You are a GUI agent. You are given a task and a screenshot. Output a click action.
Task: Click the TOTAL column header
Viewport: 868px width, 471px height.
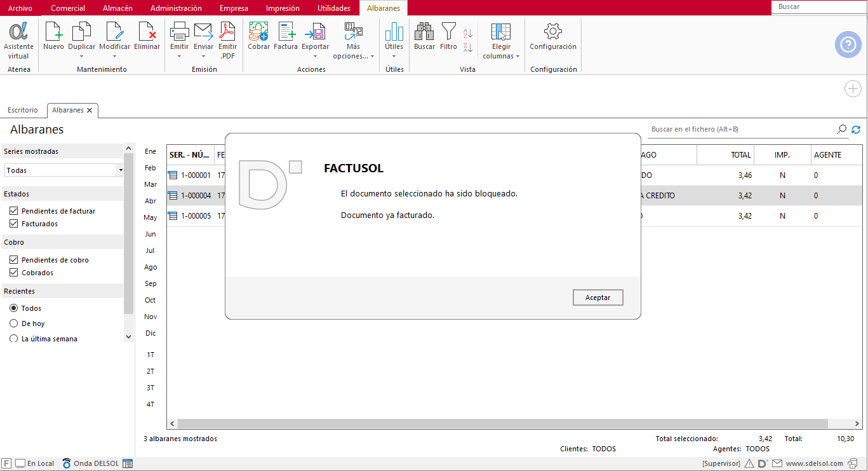(726, 154)
